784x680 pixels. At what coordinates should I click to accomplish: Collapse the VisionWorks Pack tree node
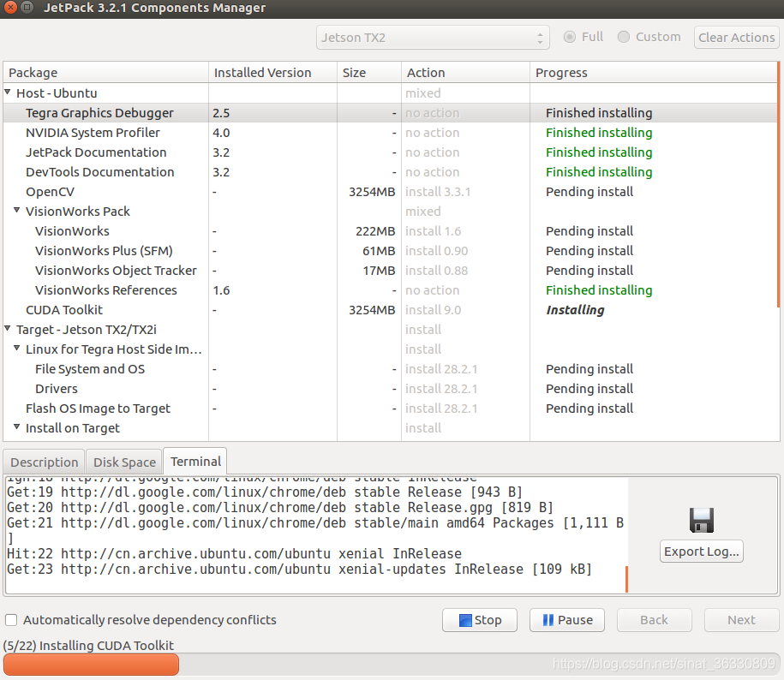coord(16,211)
